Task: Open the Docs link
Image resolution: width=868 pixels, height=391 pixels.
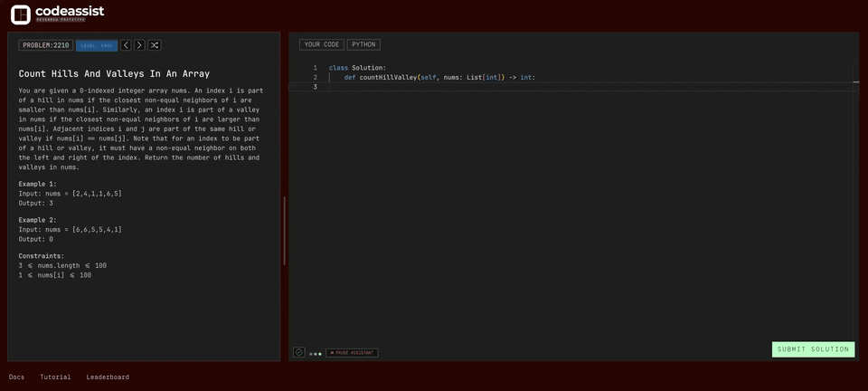Action: (x=16, y=377)
